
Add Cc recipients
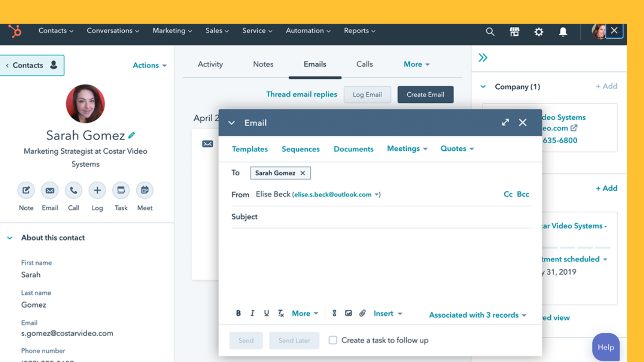click(x=508, y=194)
